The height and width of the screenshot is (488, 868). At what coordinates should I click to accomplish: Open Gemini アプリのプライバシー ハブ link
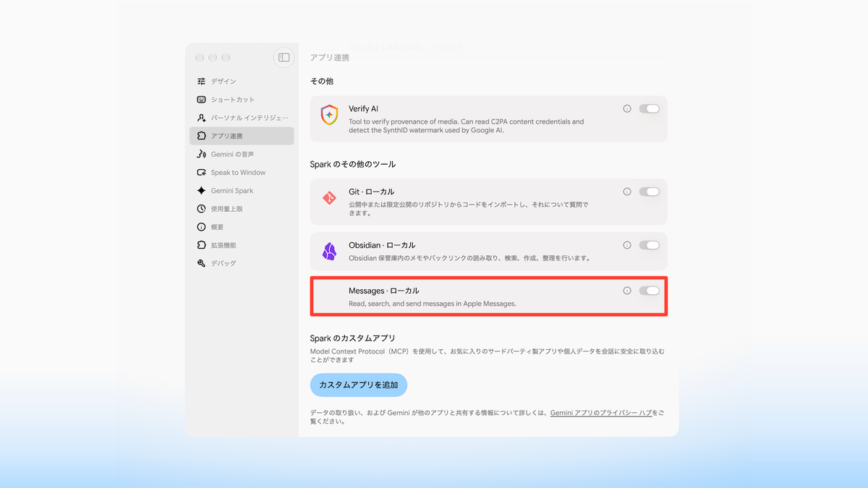click(601, 413)
